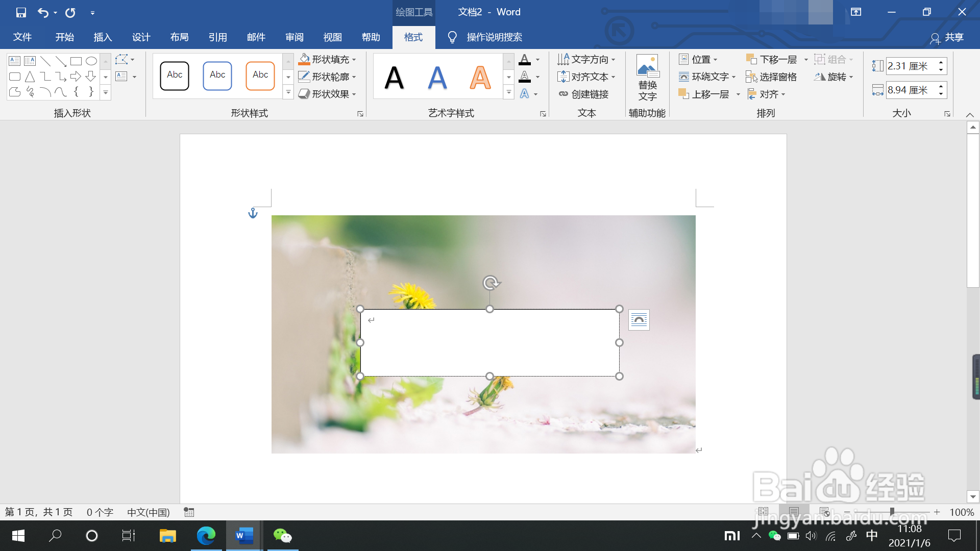This screenshot has width=980, height=551.
Task: Switch to Web Layout view in status bar
Action: point(824,512)
